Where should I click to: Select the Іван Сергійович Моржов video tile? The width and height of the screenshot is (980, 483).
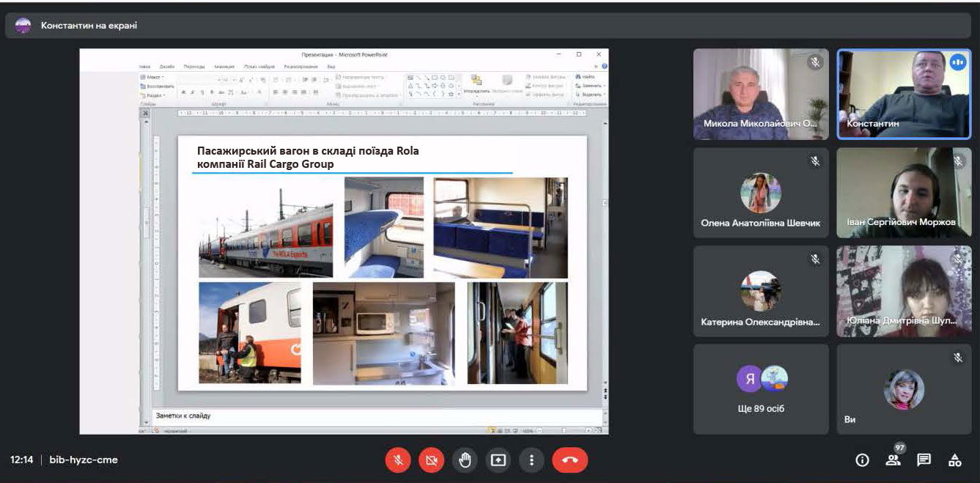(x=904, y=193)
